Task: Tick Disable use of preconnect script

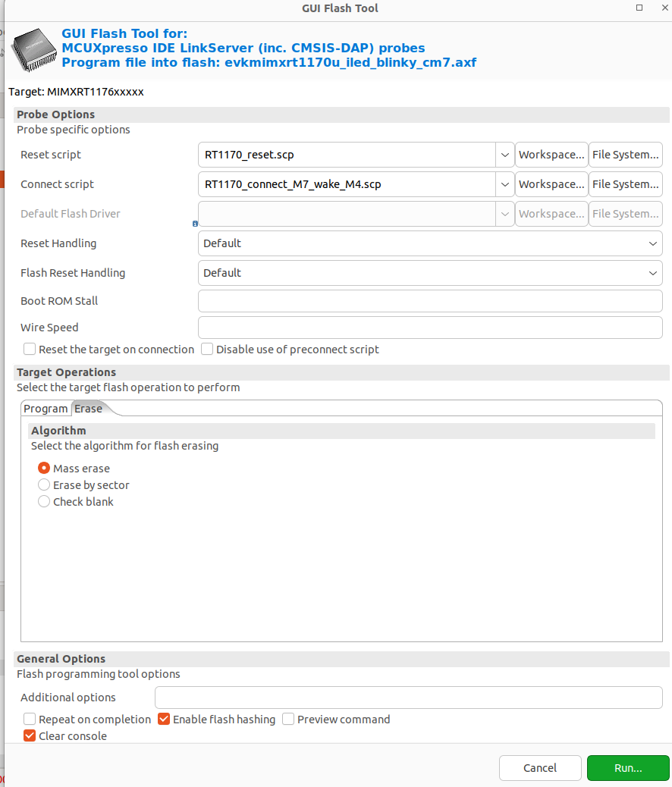Action: point(207,350)
